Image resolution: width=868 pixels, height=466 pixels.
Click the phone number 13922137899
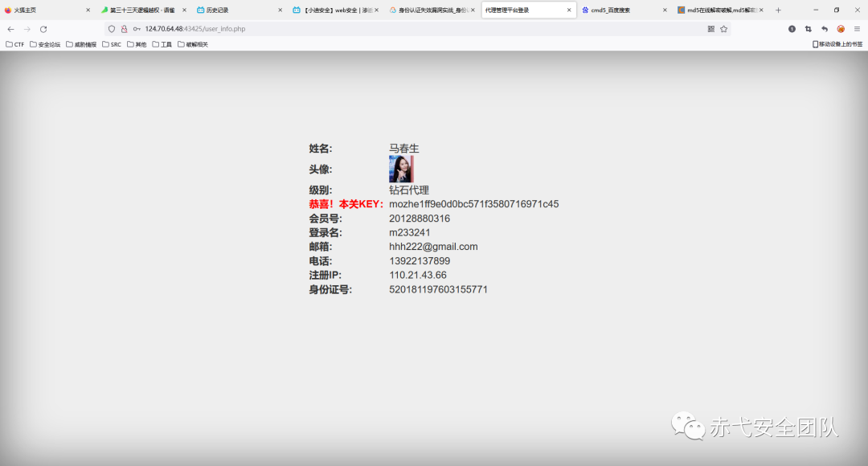pos(420,261)
